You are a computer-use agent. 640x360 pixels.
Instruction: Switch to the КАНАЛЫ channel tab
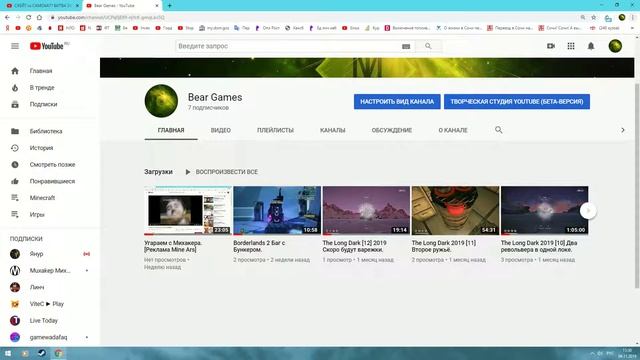coord(333,130)
